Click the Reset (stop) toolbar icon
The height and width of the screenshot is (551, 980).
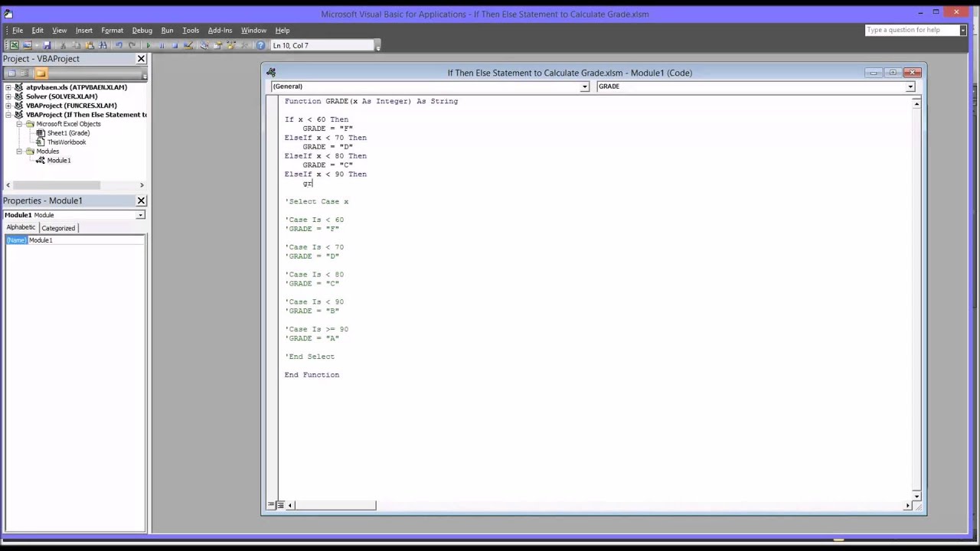[175, 45]
